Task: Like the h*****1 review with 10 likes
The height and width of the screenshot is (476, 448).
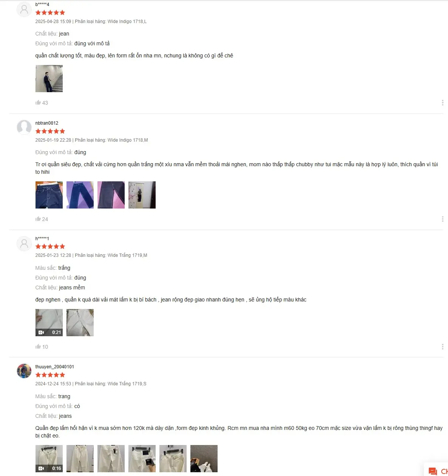Action: (x=38, y=346)
